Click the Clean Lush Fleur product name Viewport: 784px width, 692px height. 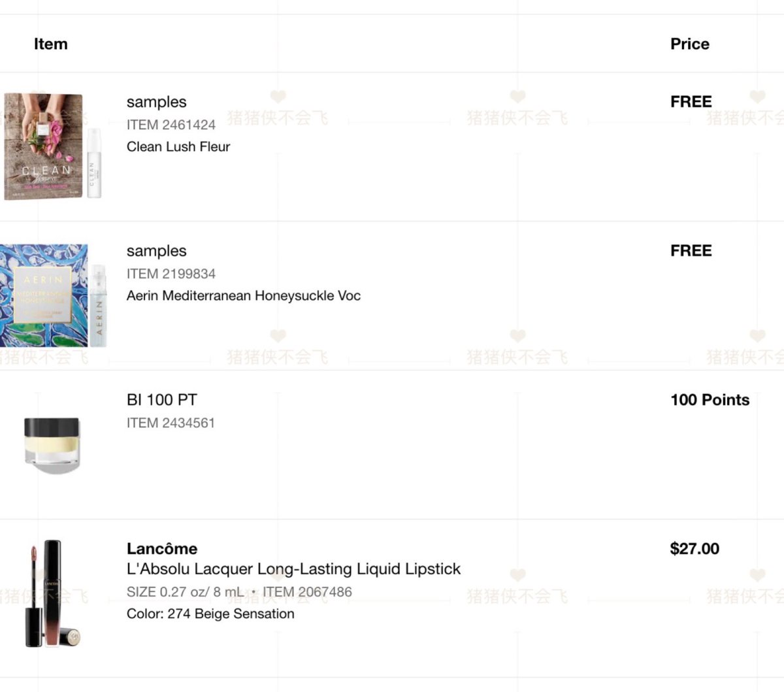[x=178, y=147]
